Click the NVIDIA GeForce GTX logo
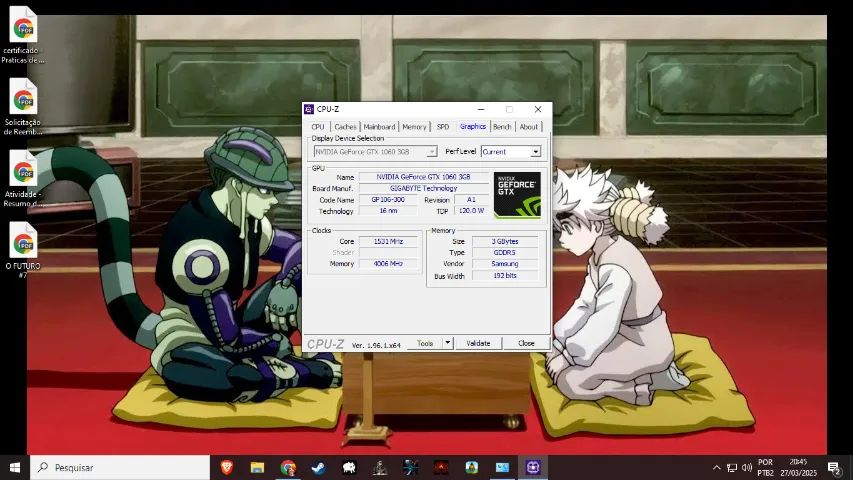This screenshot has width=853, height=480. click(517, 195)
